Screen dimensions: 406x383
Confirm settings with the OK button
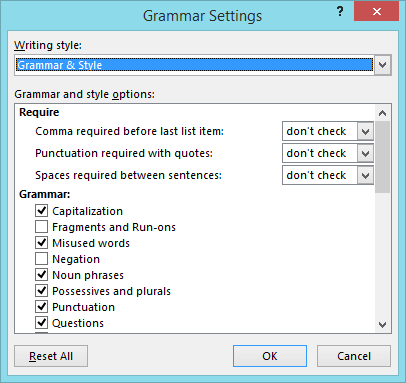(x=270, y=356)
